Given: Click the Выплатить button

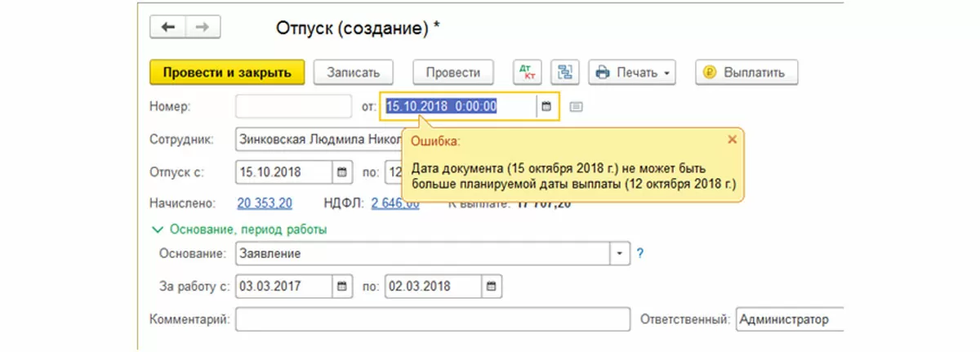Looking at the screenshot, I should [746, 72].
